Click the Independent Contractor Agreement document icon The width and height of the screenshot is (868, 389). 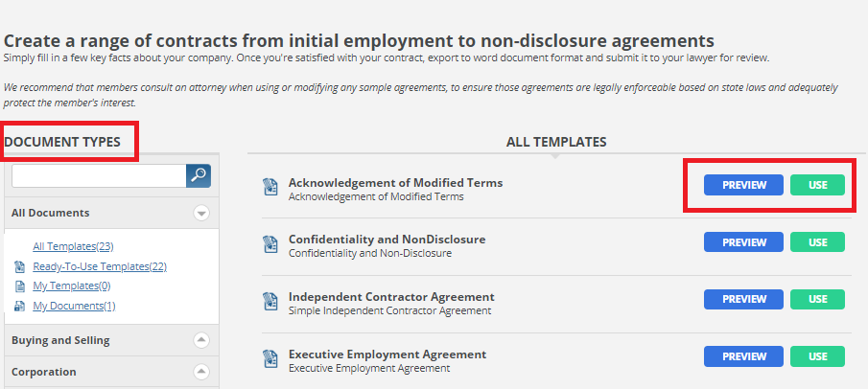270,301
